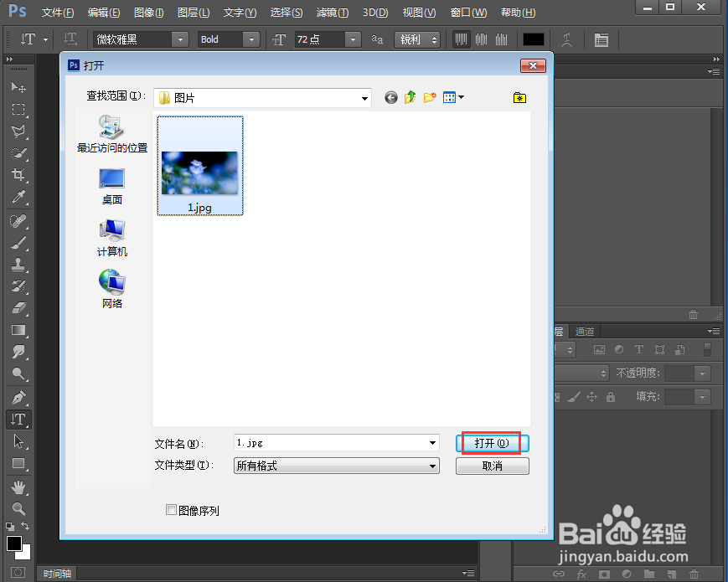Select the Brush tool

click(x=18, y=243)
